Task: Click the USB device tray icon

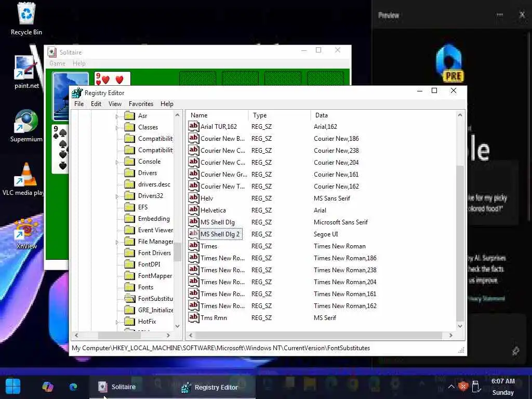Action: click(476, 387)
